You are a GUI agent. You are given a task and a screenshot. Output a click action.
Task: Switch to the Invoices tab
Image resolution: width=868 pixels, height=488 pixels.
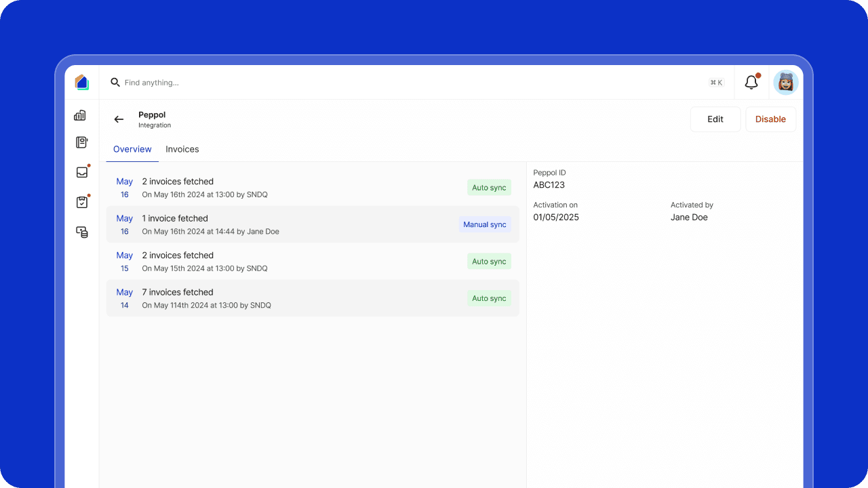(182, 149)
